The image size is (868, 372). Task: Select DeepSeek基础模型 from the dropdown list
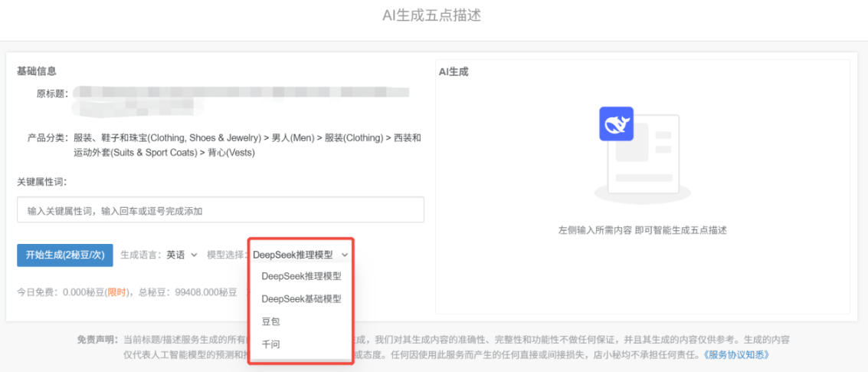301,299
